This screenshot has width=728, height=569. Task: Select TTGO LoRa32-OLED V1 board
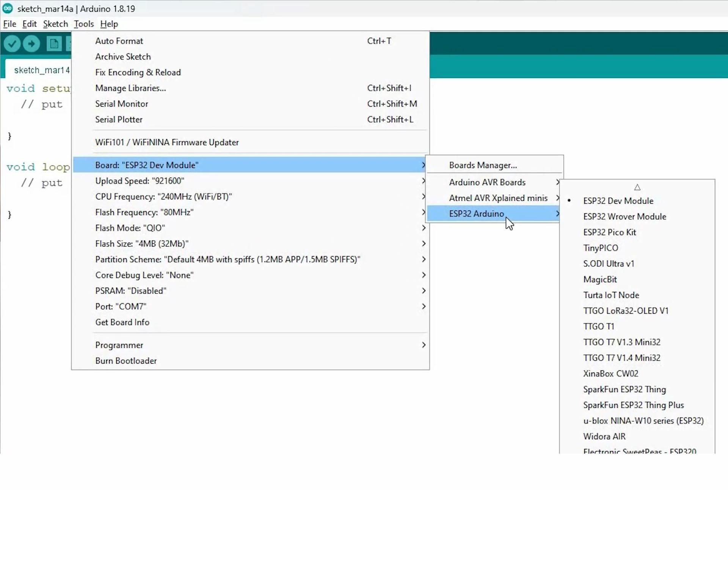(637, 311)
